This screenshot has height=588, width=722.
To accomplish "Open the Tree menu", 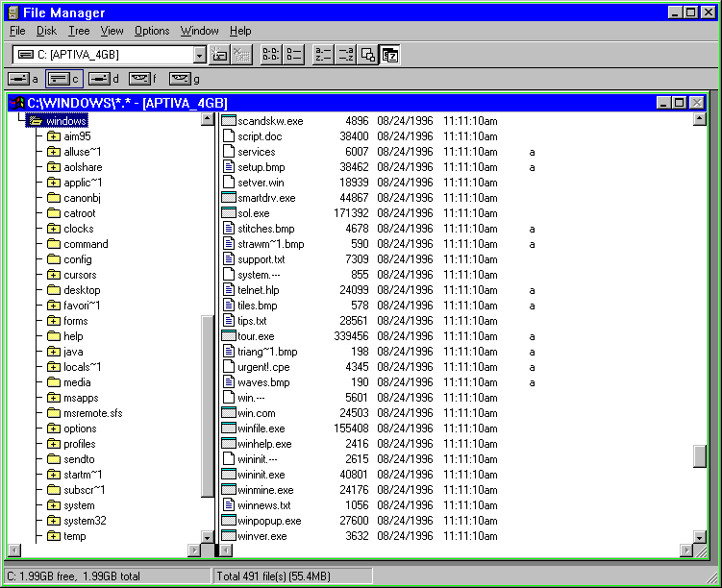I will (x=78, y=31).
